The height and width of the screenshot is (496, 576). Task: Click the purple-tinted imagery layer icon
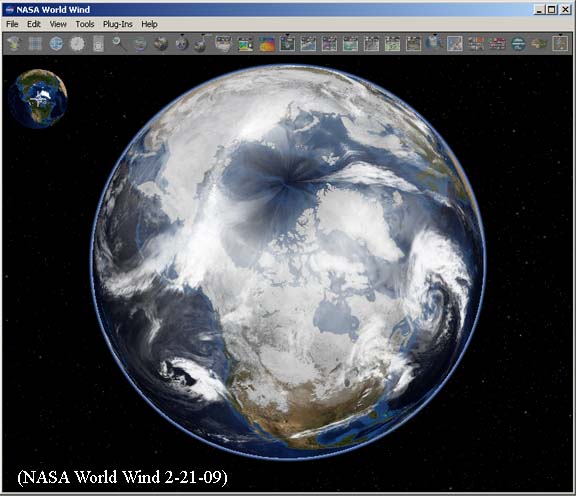(330, 44)
